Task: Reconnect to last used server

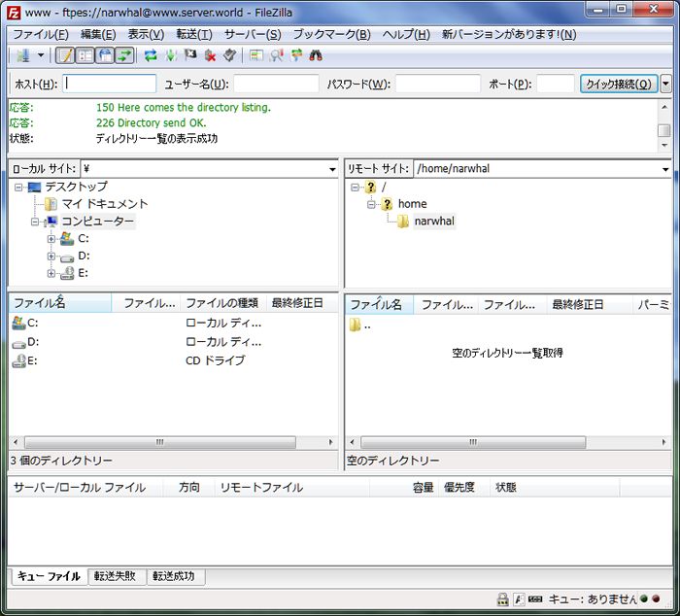Action: click(229, 55)
